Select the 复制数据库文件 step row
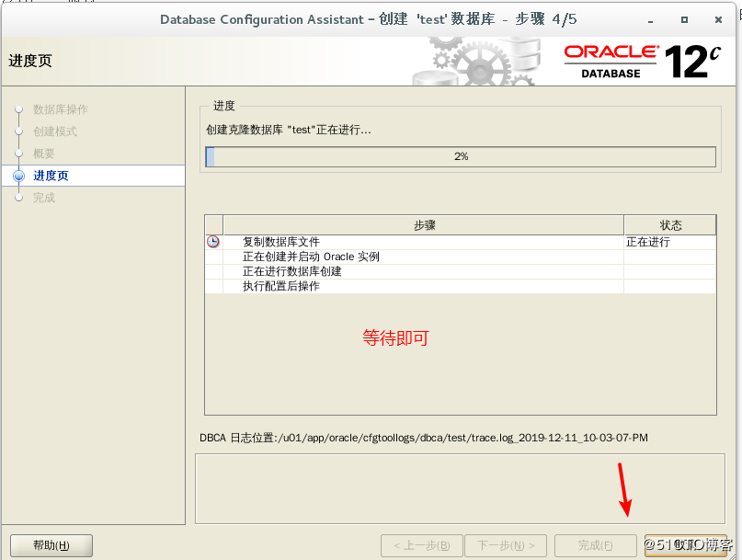This screenshot has height=560, width=742. click(x=461, y=242)
